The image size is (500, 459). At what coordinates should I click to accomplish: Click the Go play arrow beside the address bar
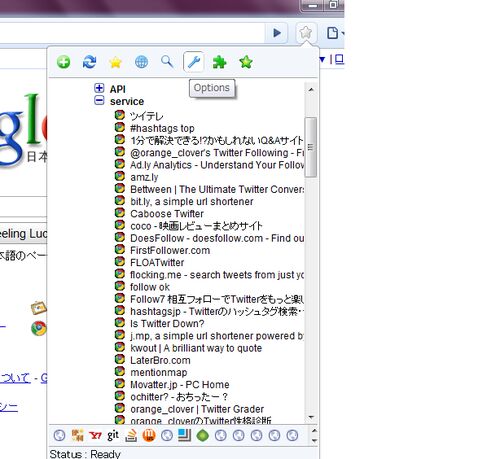277,33
